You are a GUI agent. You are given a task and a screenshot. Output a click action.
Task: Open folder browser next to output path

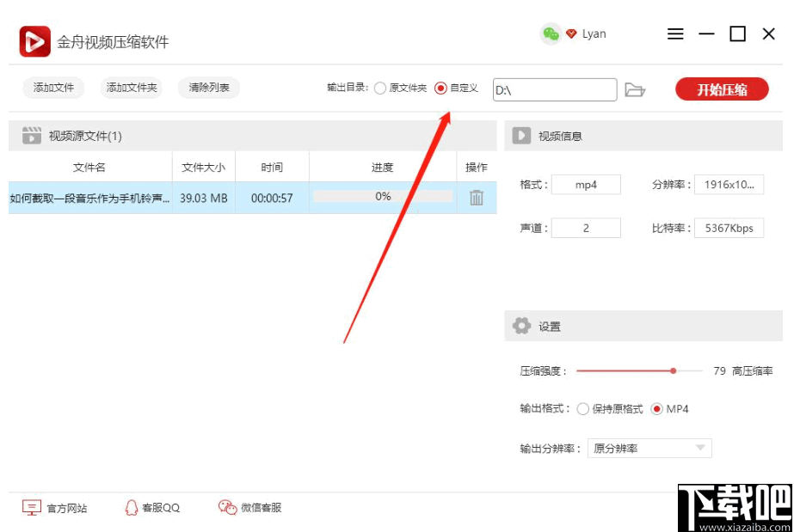coord(636,89)
